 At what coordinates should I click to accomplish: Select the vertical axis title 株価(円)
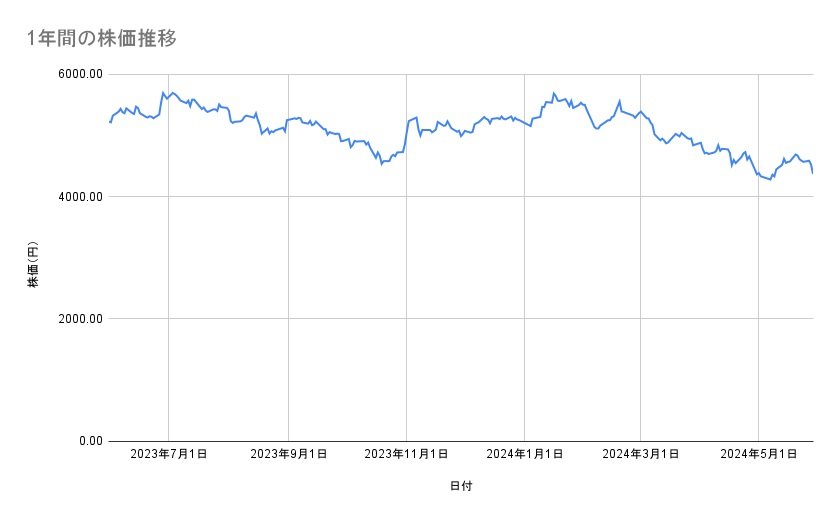pos(33,263)
